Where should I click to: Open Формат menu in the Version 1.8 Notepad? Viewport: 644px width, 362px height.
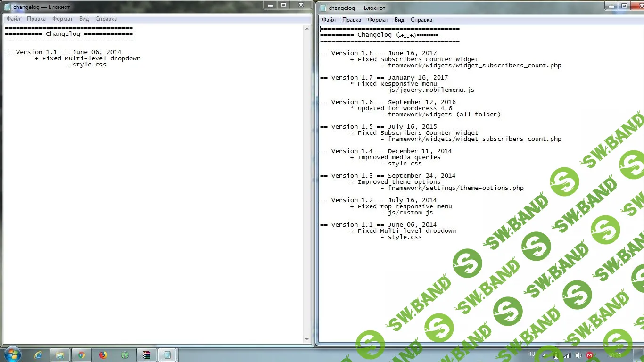click(378, 20)
